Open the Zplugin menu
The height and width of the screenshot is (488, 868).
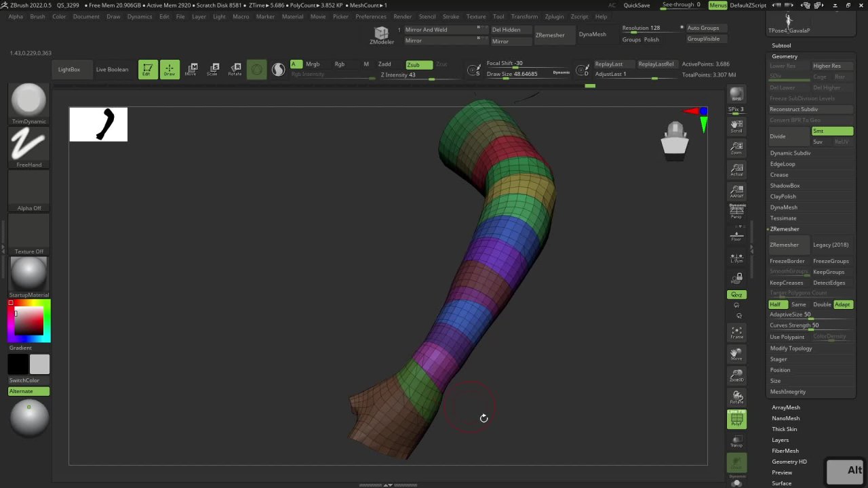pos(554,16)
